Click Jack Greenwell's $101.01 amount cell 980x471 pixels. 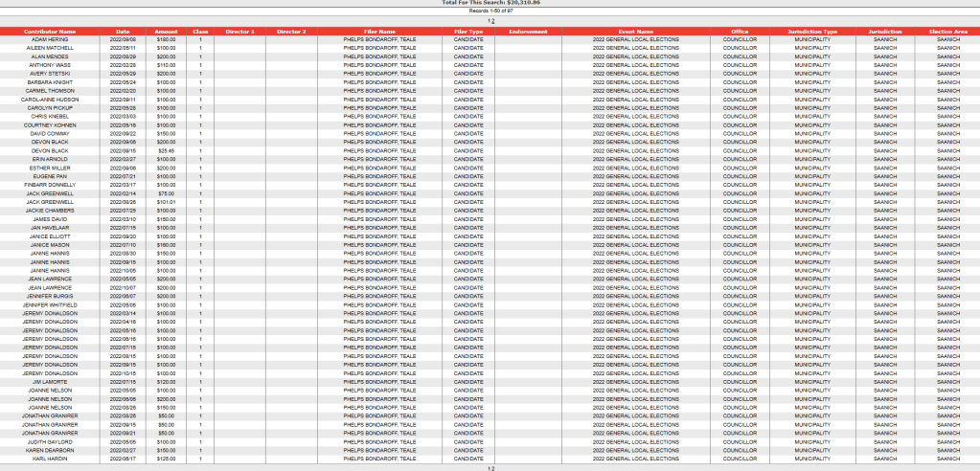(166, 202)
